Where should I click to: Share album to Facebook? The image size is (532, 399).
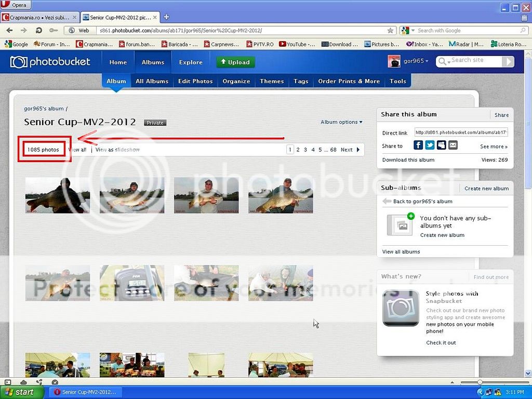[418, 145]
